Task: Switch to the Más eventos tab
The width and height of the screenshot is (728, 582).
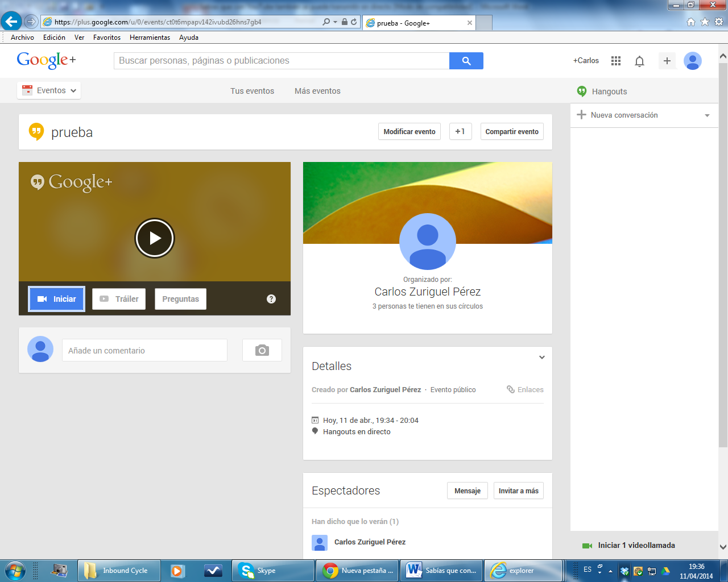Action: click(x=317, y=91)
